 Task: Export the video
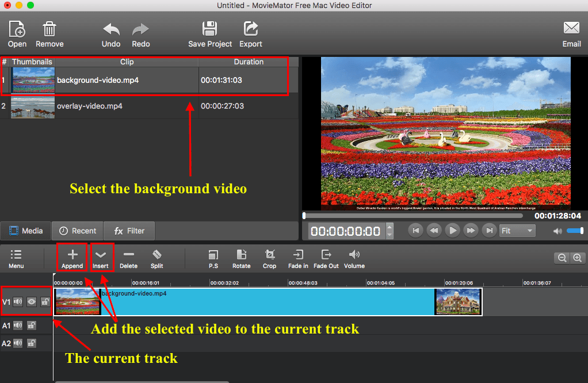[250, 34]
